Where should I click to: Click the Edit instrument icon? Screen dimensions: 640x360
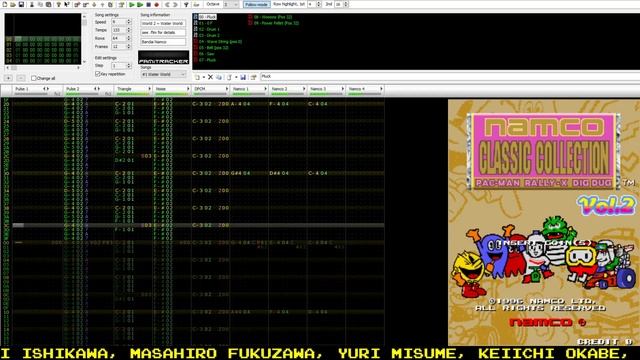coord(253,77)
